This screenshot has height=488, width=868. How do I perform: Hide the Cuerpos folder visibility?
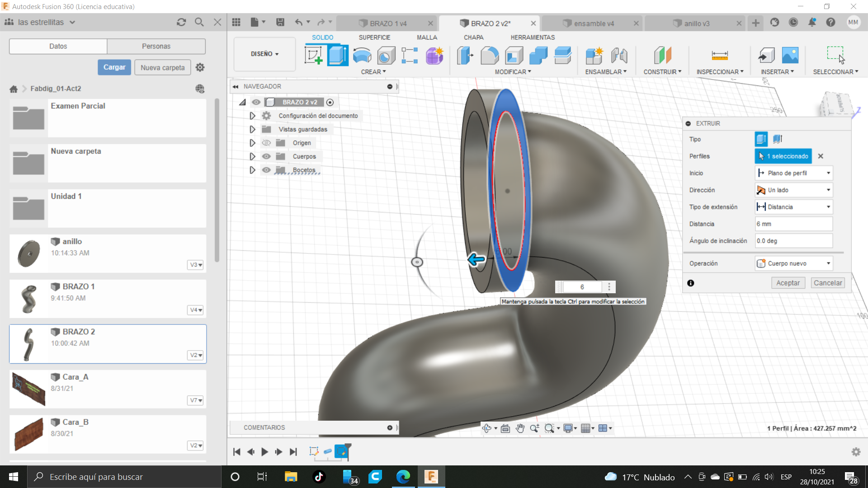[266, 156]
